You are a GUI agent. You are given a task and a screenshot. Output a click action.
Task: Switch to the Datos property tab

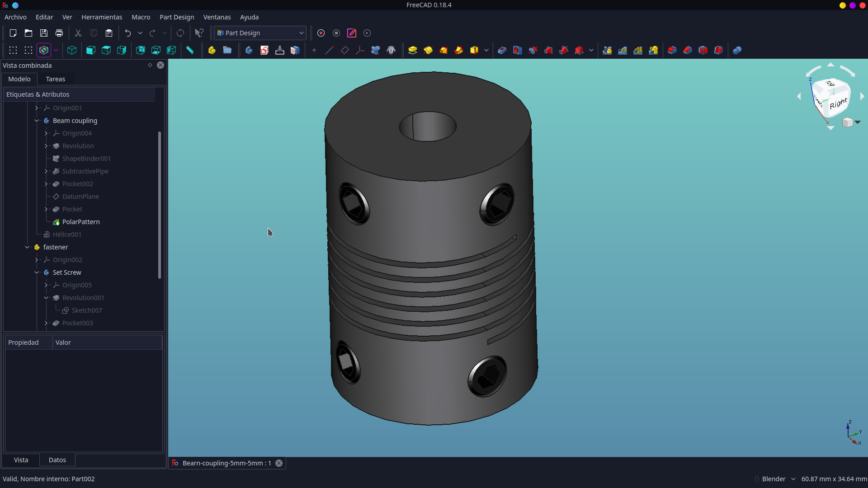pos(57,460)
